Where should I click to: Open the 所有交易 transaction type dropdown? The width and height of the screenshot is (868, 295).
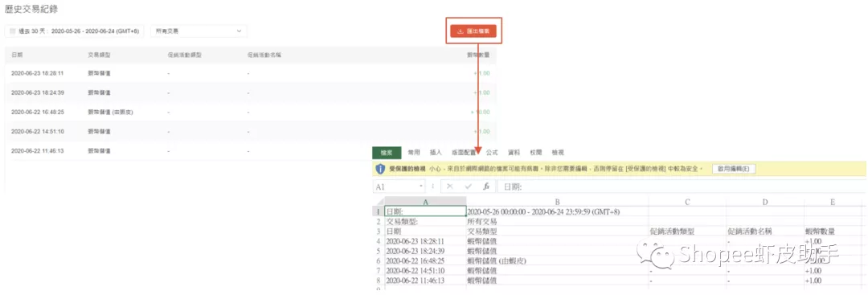(199, 31)
